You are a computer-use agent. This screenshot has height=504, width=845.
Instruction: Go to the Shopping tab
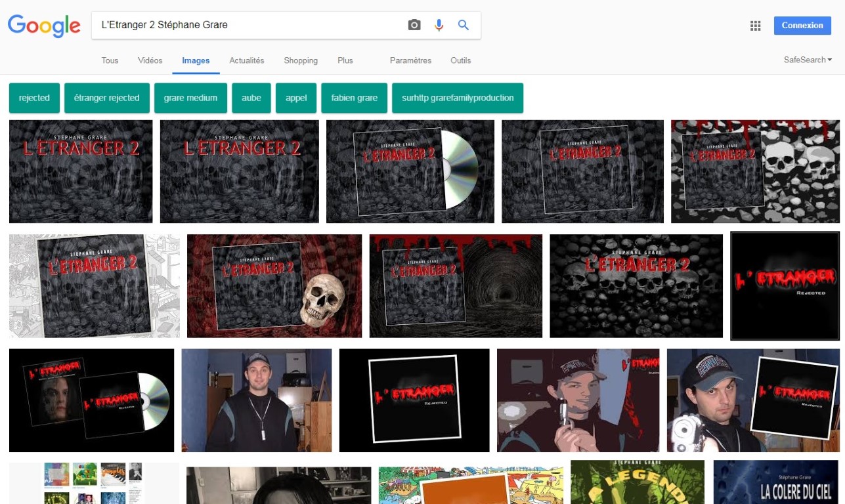(x=301, y=60)
